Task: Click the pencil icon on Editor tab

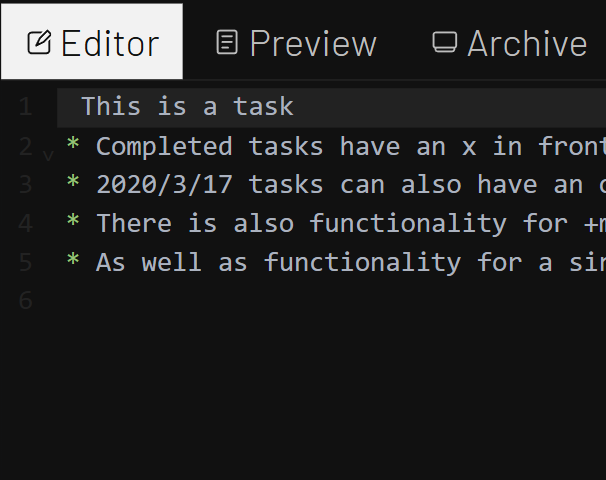Action: 39,43
